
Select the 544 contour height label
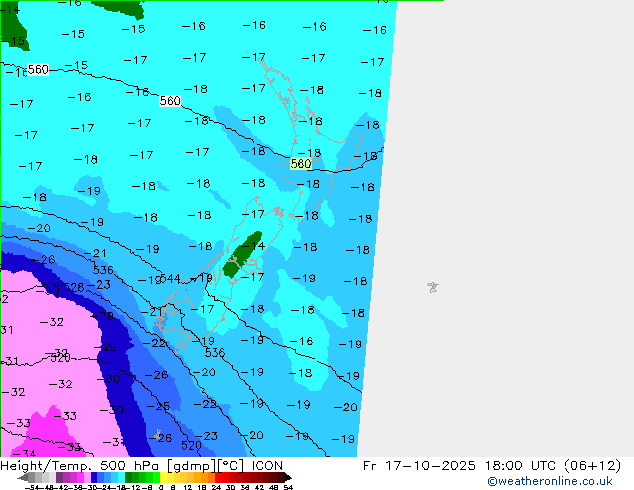170,279
